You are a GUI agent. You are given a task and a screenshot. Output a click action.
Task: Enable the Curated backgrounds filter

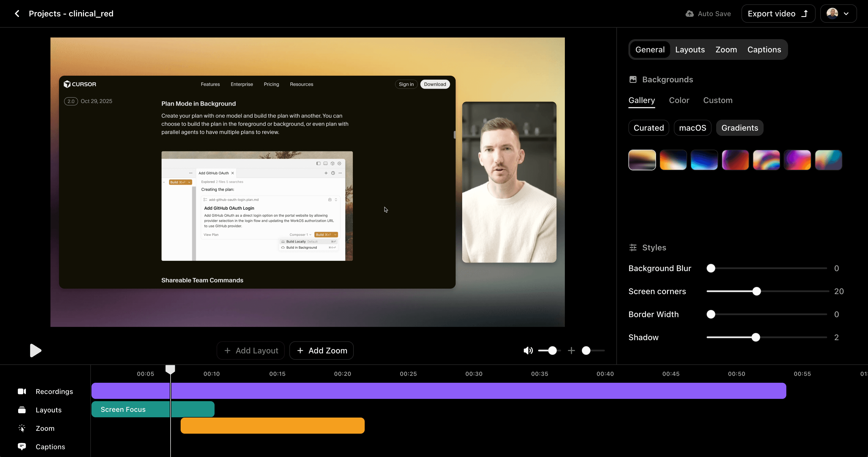648,127
